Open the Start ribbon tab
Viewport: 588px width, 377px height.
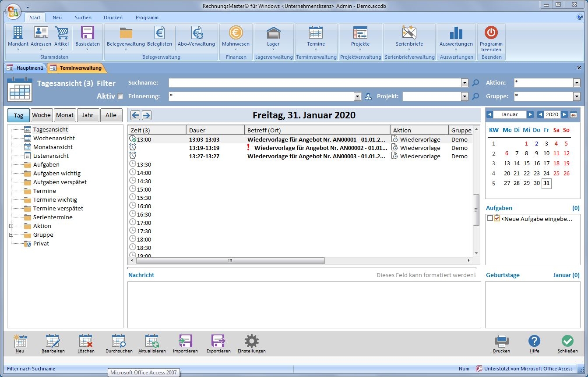(35, 18)
